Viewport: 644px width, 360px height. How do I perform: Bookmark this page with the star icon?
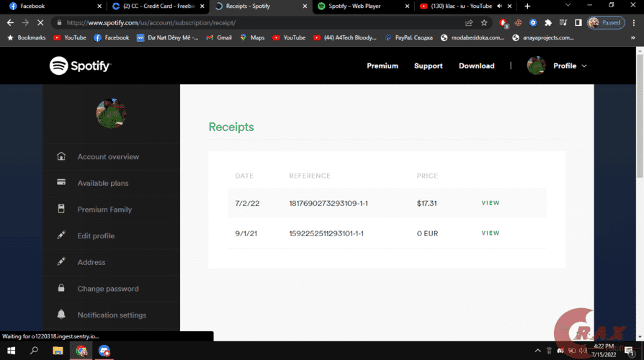(484, 22)
